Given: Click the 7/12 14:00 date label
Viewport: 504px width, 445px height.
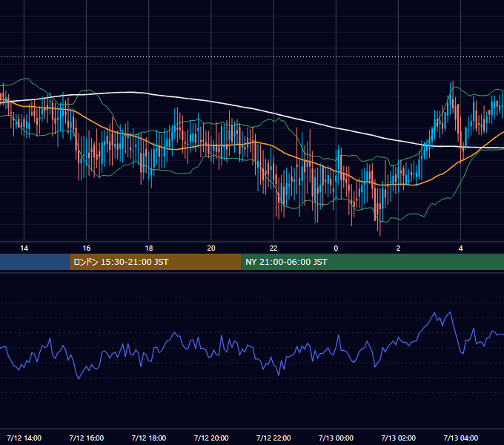Looking at the screenshot, I should tap(24, 438).
